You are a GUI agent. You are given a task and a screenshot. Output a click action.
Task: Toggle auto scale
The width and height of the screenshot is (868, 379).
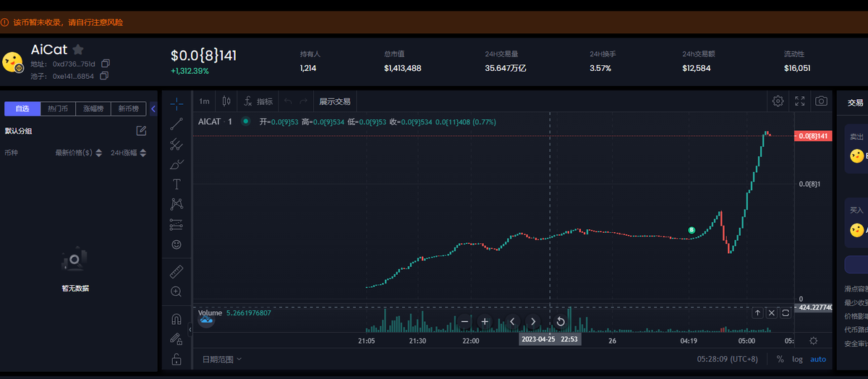(817, 359)
